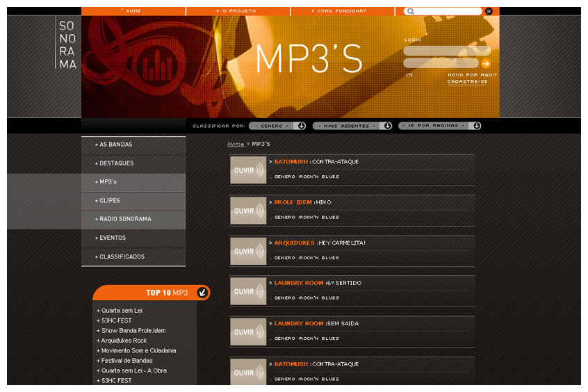Click the login username field
588x392 pixels.
click(447, 51)
